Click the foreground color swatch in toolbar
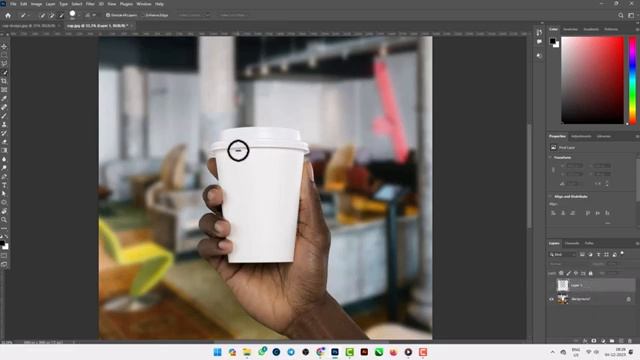The image size is (640, 360). pyautogui.click(x=2, y=244)
